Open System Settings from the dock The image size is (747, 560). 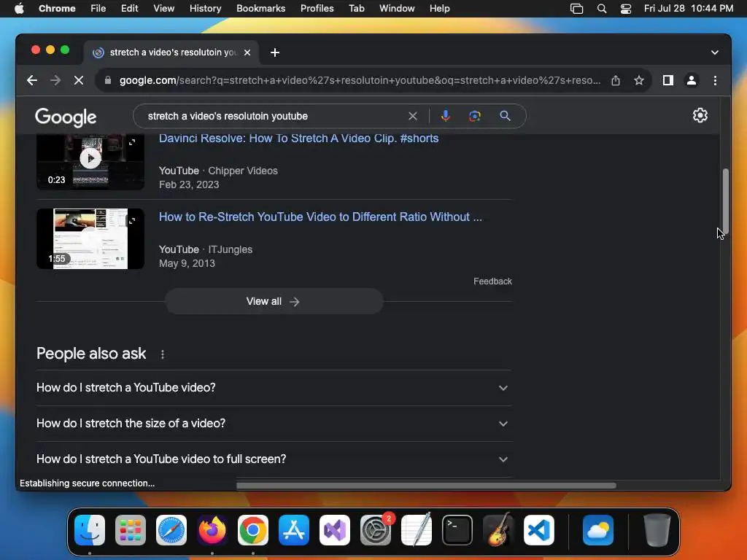376,530
